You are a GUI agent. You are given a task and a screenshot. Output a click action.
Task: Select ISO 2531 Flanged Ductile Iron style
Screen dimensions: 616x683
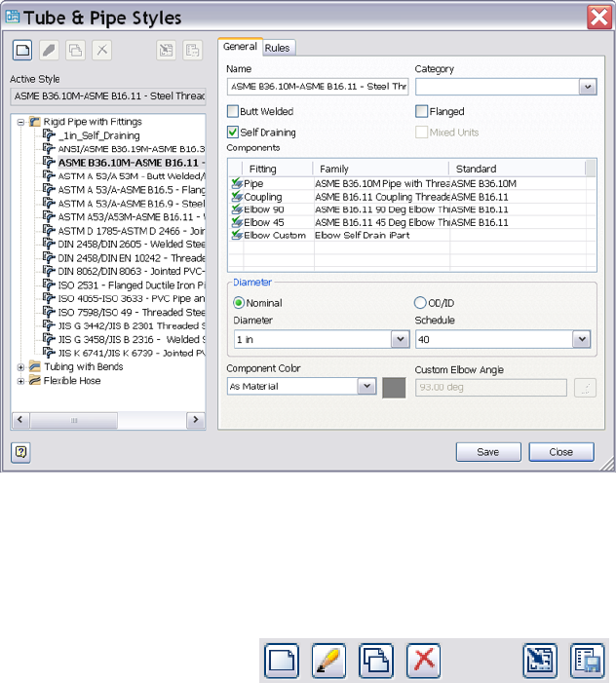(132, 285)
